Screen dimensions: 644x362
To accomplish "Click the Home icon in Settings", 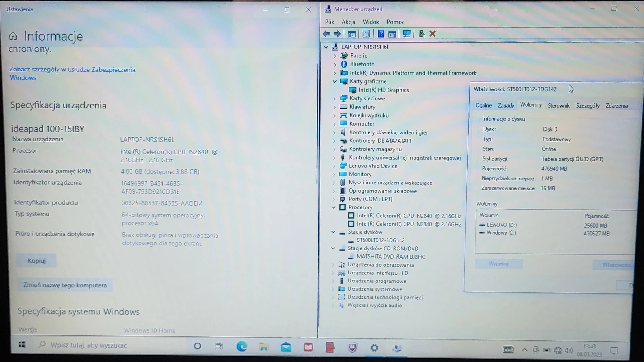I will pos(13,36).
